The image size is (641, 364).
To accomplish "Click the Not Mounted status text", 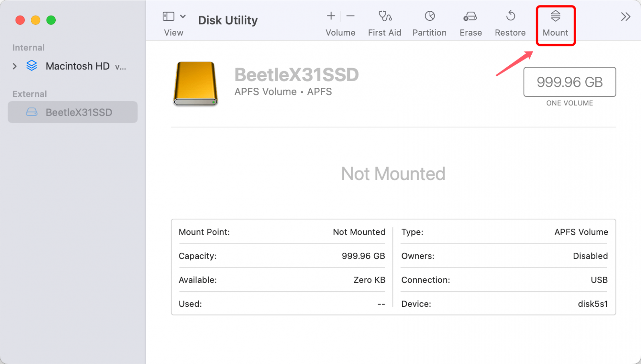I will (x=393, y=173).
